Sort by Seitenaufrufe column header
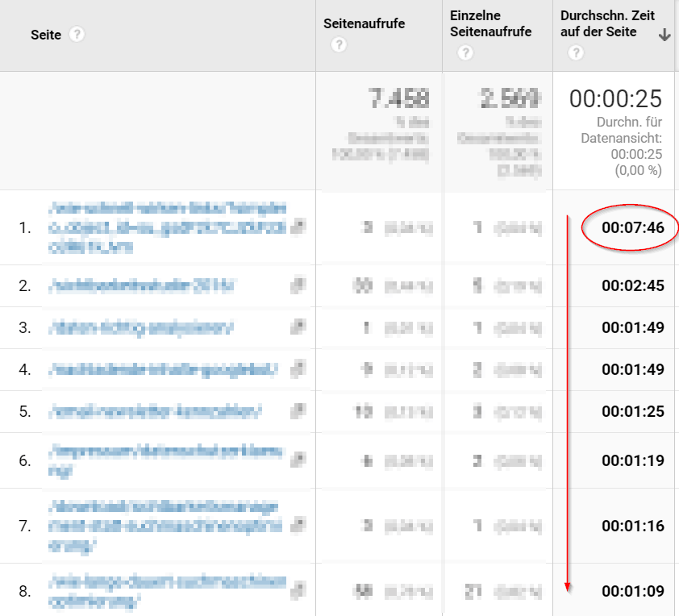This screenshot has width=679, height=616. point(364,23)
